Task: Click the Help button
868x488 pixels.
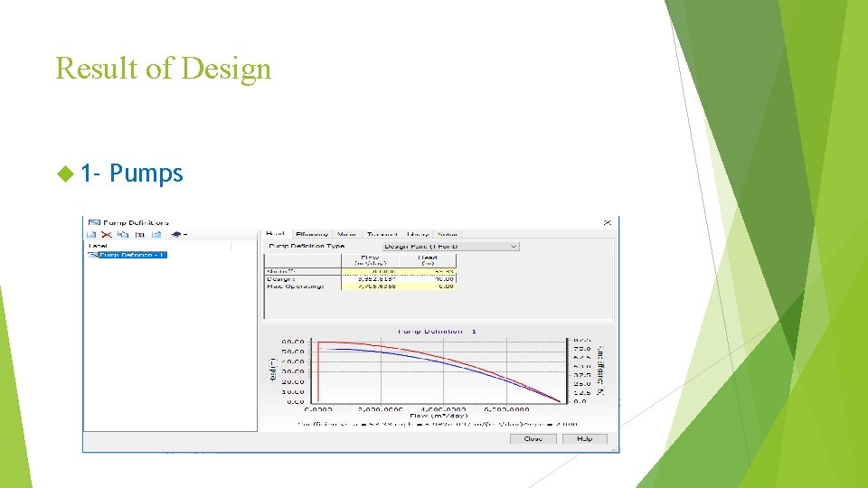Action: coord(585,439)
